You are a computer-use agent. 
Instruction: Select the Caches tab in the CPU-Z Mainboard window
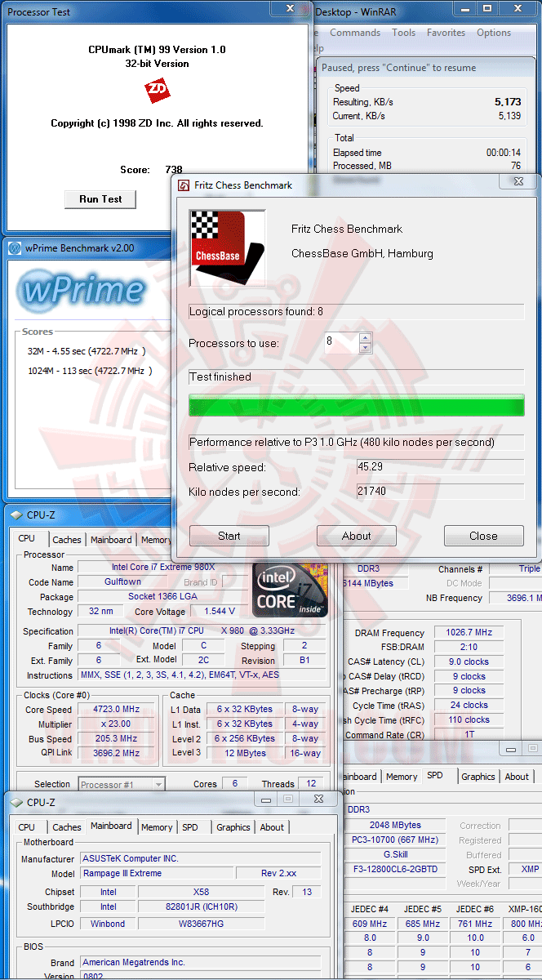tap(67, 827)
